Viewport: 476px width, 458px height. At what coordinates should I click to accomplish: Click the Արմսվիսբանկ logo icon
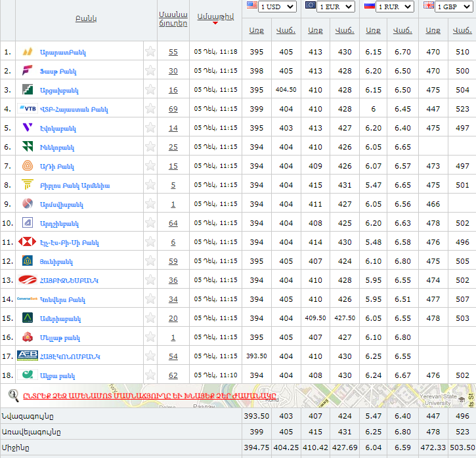coord(28,203)
